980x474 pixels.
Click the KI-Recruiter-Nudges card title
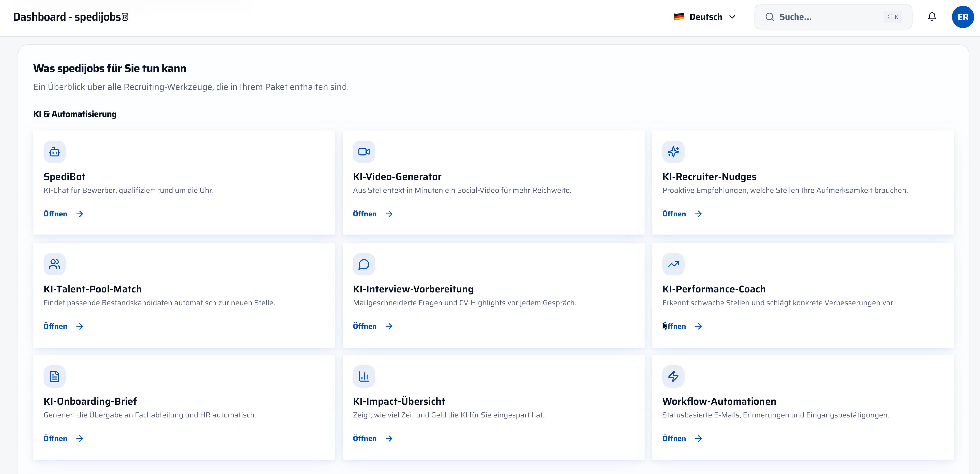(709, 176)
